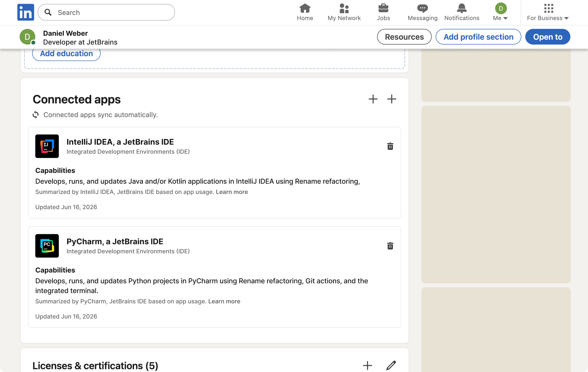Open Messaging

click(x=422, y=12)
